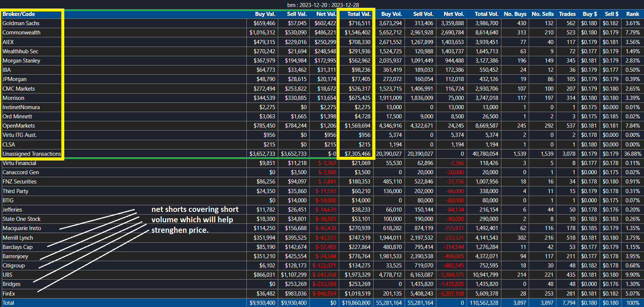Click the Sell Vol. column header
644x307 pixels.
click(x=423, y=14)
